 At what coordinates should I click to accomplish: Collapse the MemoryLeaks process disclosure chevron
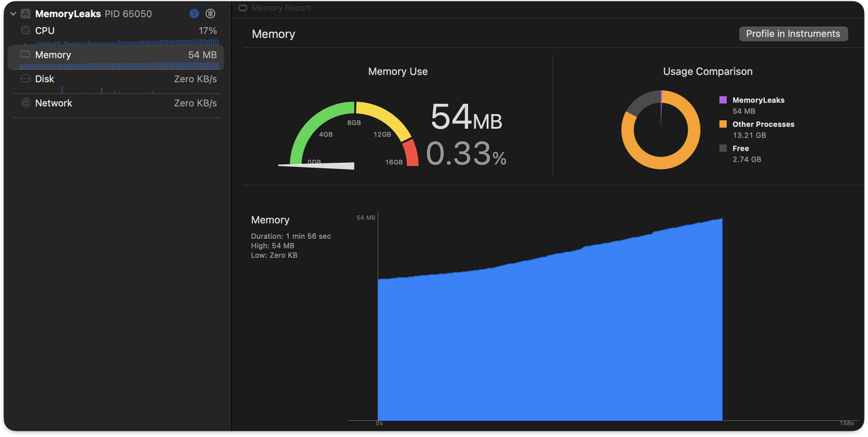click(13, 14)
